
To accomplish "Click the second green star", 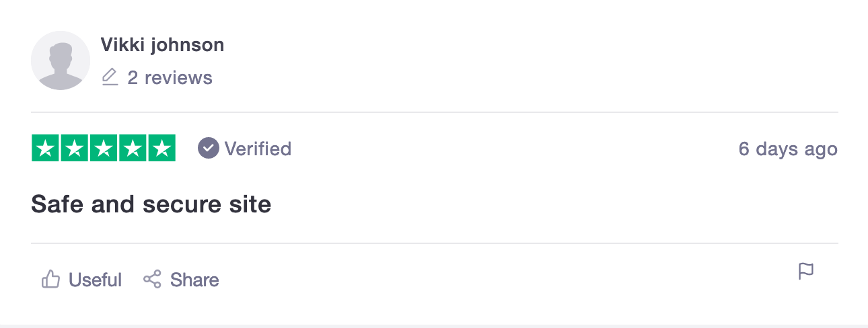I will 74,149.
